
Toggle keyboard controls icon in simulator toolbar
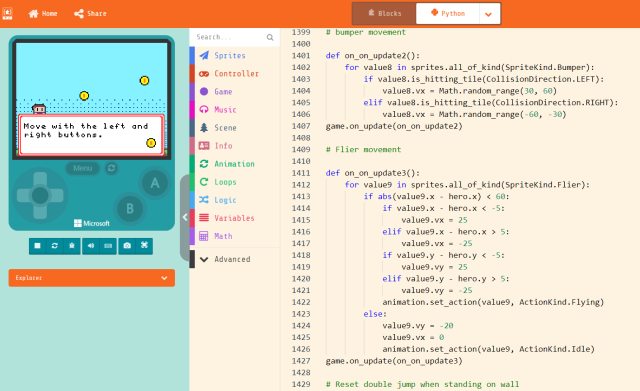108,246
